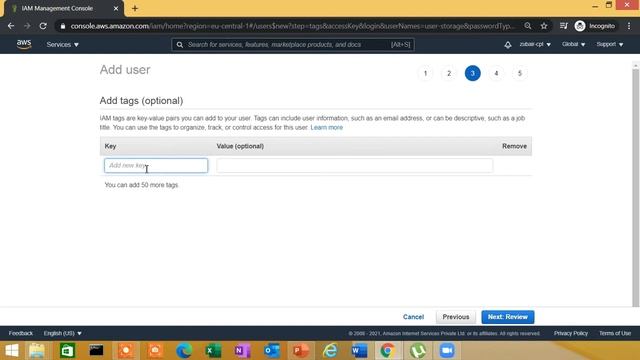Screen dimensions: 640x360
Task: Open OneNote from taskbar
Action: pos(242,351)
